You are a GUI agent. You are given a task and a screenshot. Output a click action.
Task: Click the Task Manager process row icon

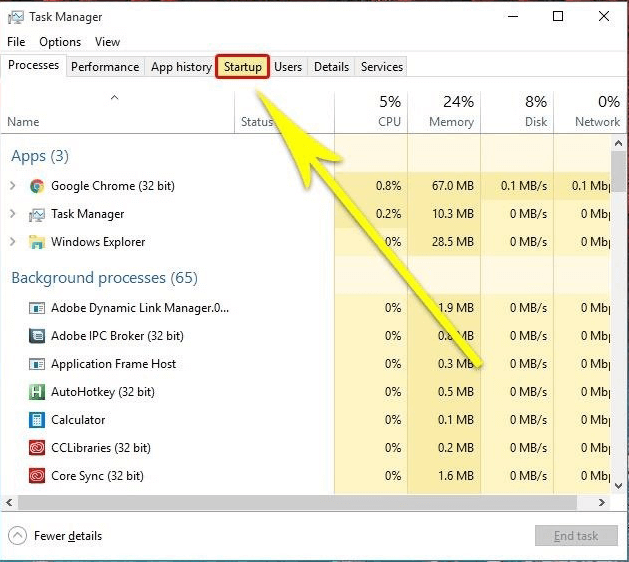pos(37,215)
